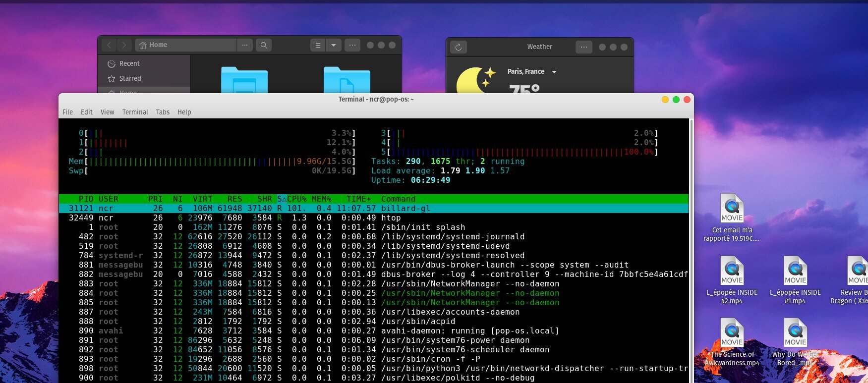Click the back arrow in Files window
The width and height of the screenshot is (868, 383).
coord(109,45)
